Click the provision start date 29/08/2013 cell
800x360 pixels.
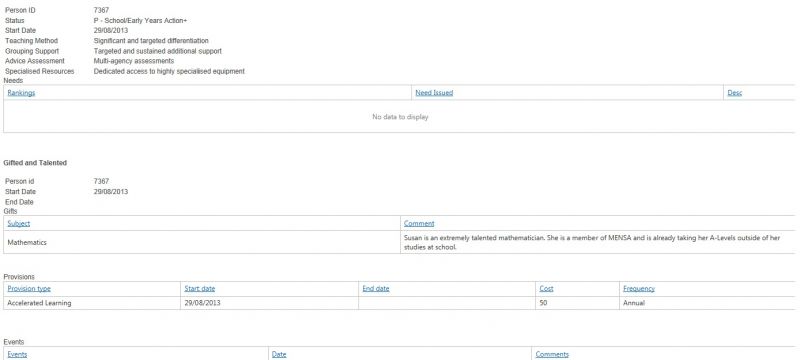pyautogui.click(x=269, y=303)
